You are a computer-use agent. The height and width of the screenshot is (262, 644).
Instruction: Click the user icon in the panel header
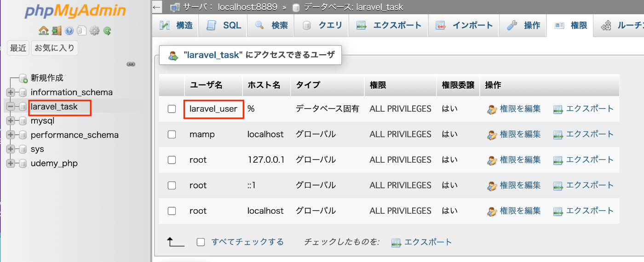173,56
